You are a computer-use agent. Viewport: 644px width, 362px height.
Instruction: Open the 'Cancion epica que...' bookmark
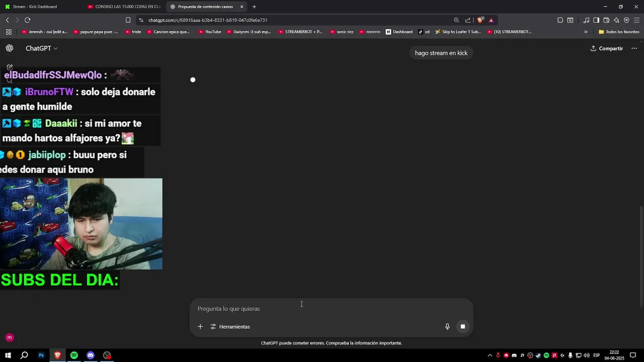click(168, 32)
